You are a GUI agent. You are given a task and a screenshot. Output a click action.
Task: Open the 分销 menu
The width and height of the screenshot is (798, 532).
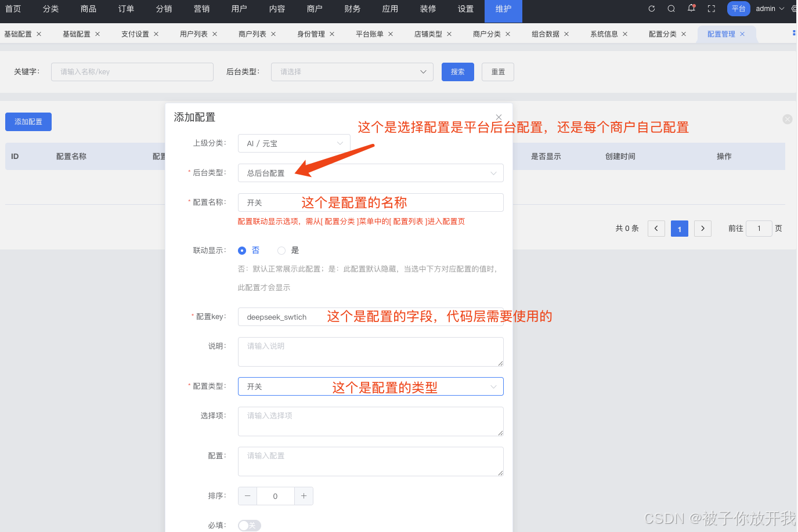(x=164, y=9)
